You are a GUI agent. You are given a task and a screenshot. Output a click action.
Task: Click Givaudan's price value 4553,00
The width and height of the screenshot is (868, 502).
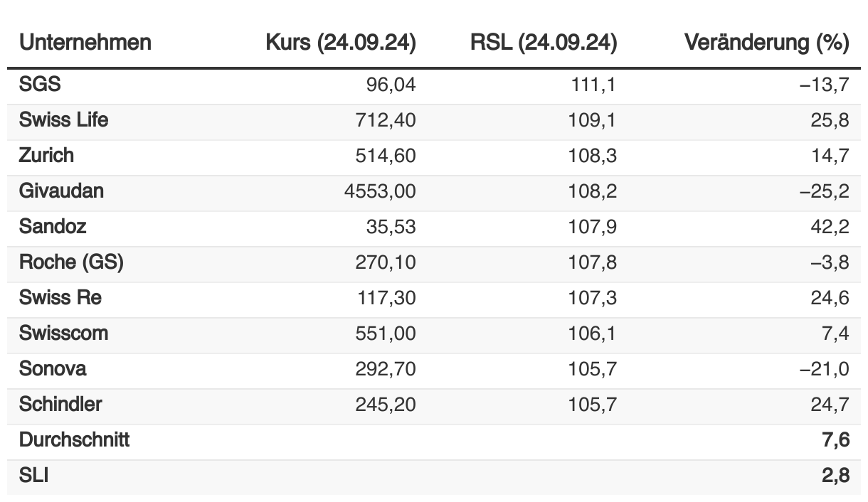pos(380,191)
